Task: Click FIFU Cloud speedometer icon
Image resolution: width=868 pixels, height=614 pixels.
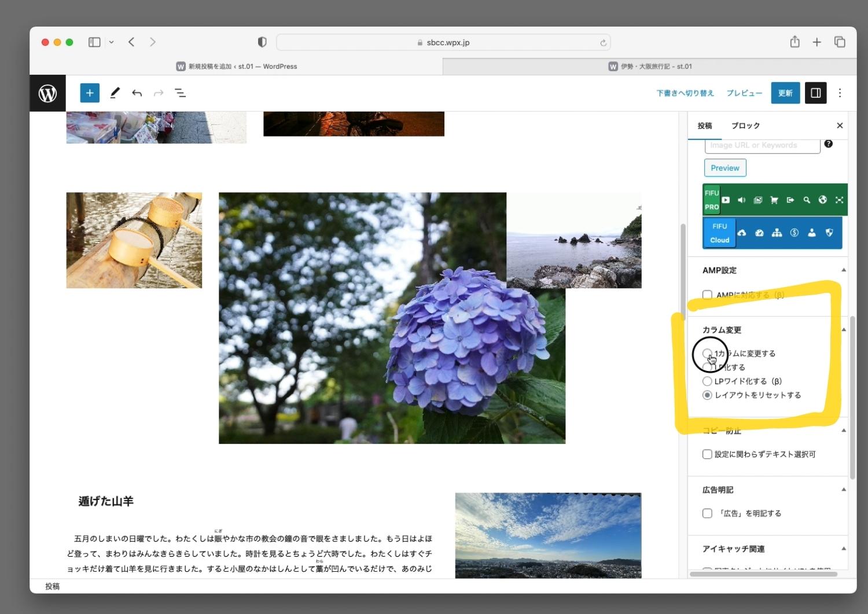Action: (x=759, y=233)
